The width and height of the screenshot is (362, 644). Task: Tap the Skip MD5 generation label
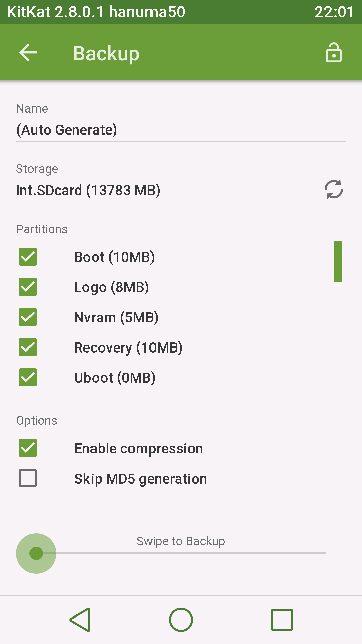tap(140, 479)
